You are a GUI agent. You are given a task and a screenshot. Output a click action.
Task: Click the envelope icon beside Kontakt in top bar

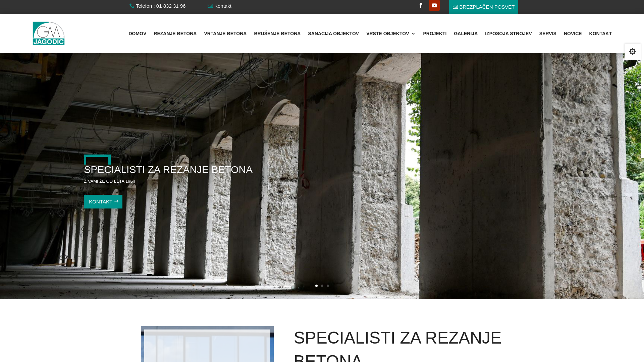pos(210,6)
